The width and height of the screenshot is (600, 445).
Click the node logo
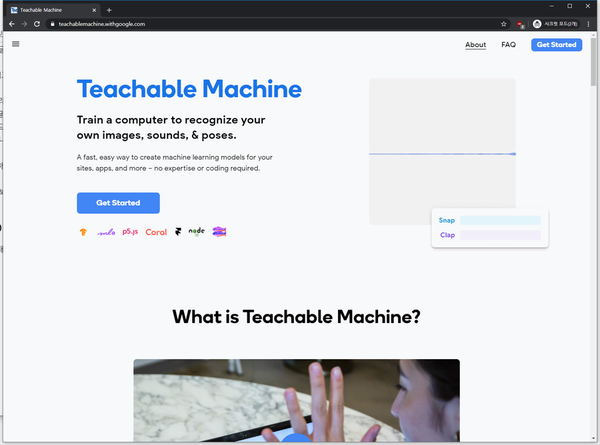(x=197, y=231)
